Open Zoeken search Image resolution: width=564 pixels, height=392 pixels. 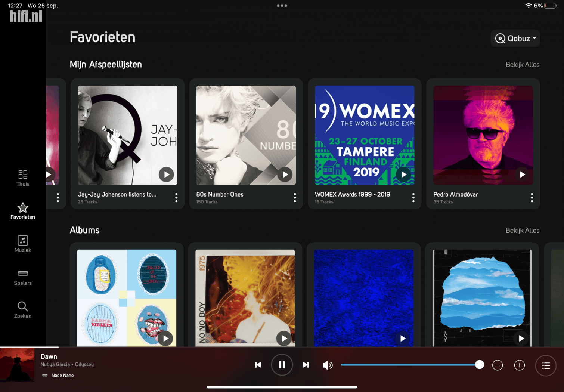coord(23,310)
